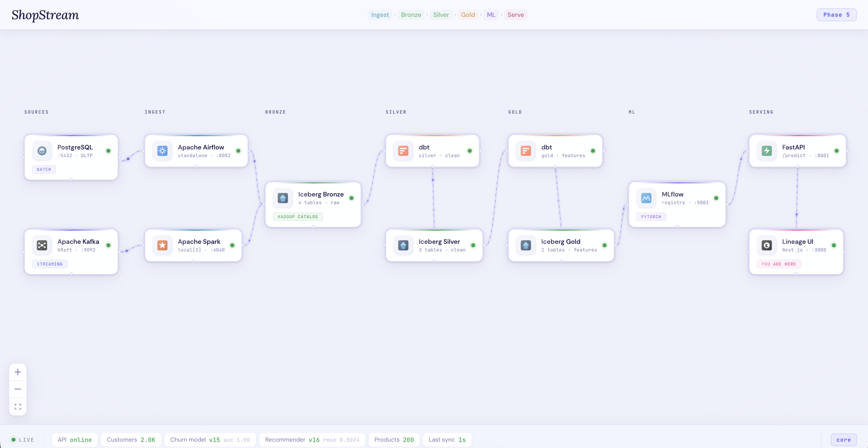868x448 pixels.
Task: Click the HADOOP CATALOG tag
Action: tap(298, 217)
